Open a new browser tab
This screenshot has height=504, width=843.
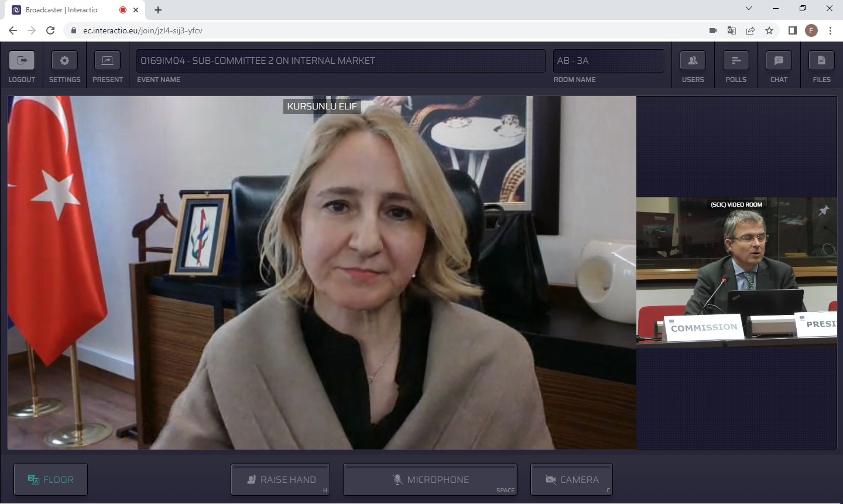pos(158,10)
